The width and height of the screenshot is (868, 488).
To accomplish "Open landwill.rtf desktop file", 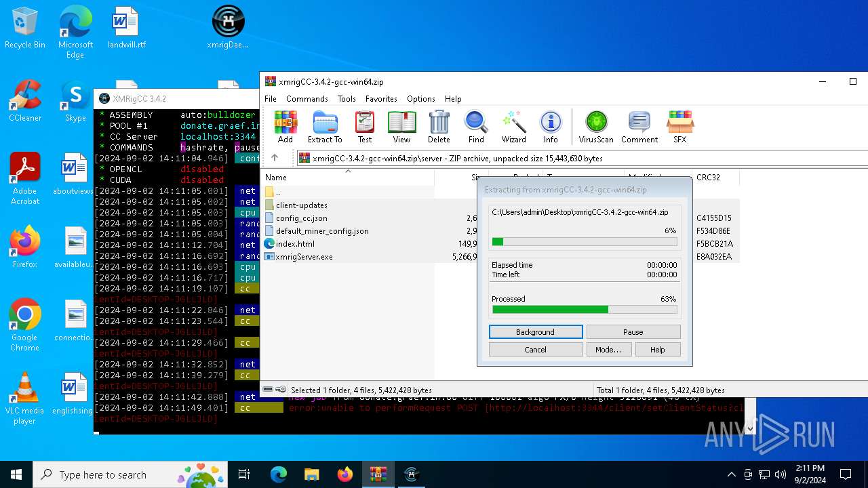I will 126,28.
